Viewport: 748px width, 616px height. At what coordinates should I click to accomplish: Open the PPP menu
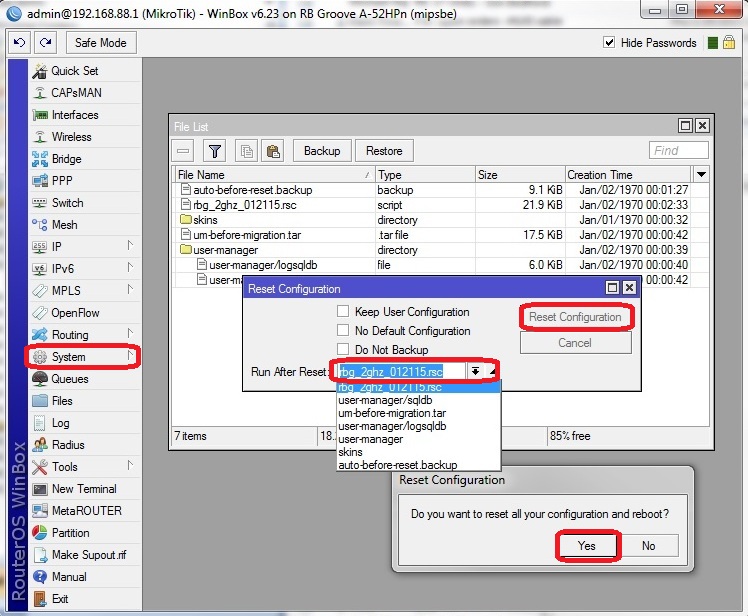85,181
